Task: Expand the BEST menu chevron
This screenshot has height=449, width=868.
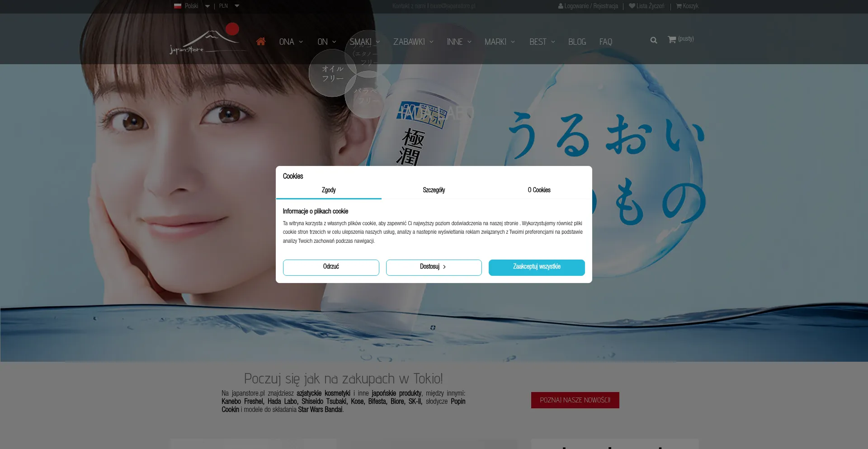Action: (553, 42)
